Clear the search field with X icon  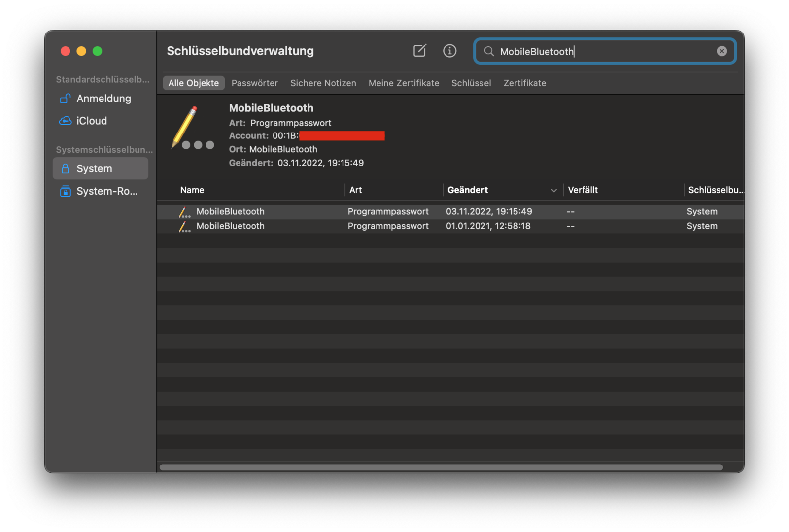pyautogui.click(x=721, y=51)
